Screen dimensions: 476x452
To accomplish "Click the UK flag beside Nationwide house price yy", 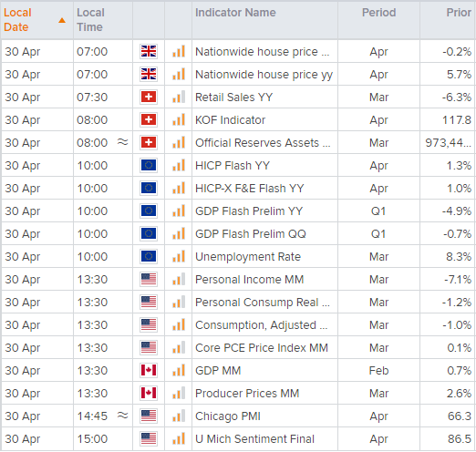I will click(x=149, y=74).
